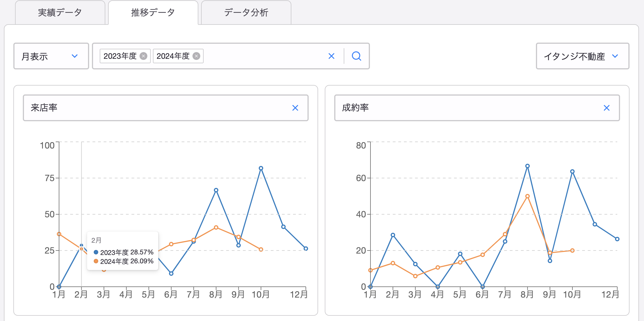Click the 3月 orange point in 成約率 chart
This screenshot has width=644, height=321.
click(415, 276)
